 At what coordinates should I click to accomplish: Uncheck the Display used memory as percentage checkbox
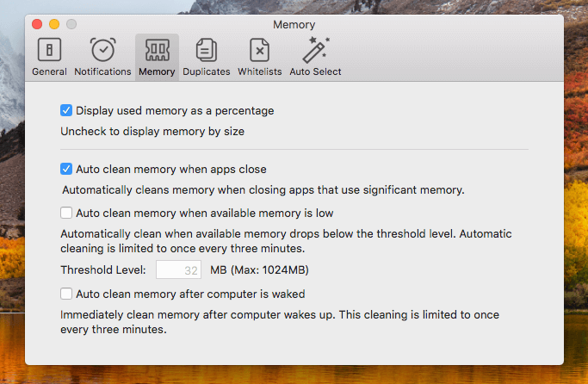point(66,110)
